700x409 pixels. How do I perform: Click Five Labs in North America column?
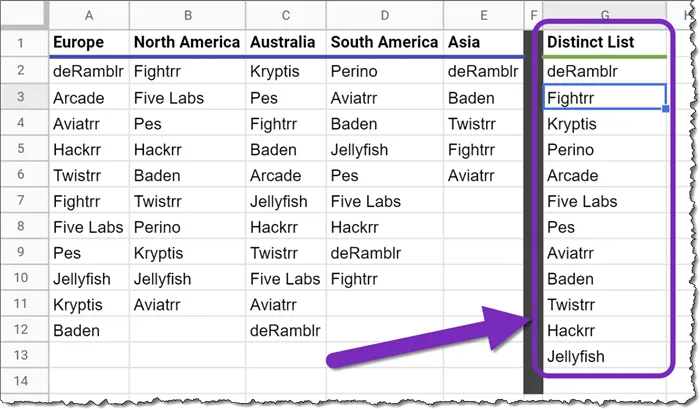tap(187, 98)
